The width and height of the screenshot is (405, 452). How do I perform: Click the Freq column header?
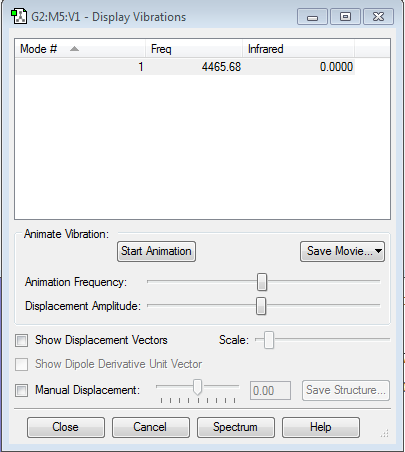pyautogui.click(x=194, y=49)
